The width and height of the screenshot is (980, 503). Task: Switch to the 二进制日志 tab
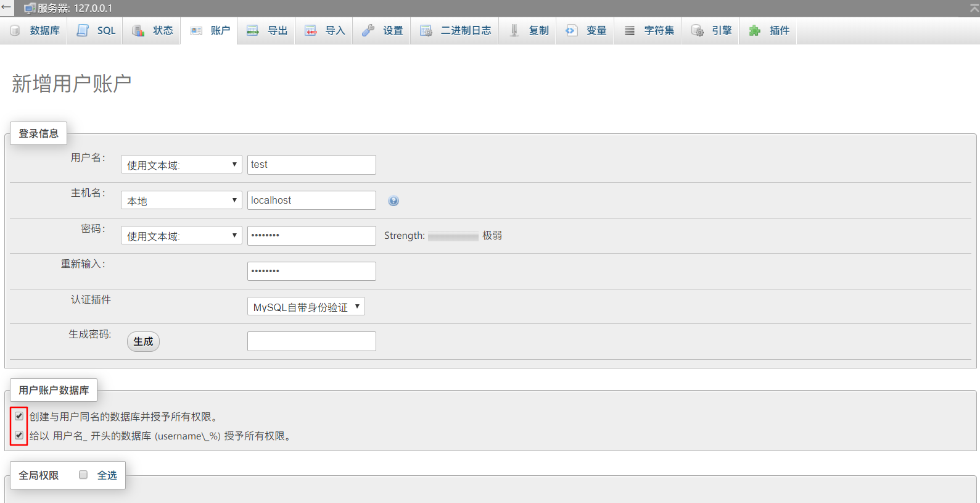click(466, 31)
